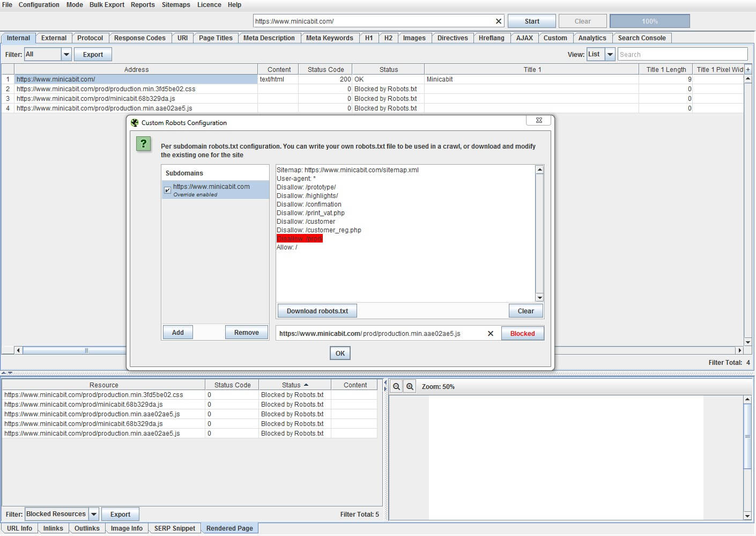Click the Remove subdomain button
Viewport: 756px width, 536px height.
coord(246,333)
